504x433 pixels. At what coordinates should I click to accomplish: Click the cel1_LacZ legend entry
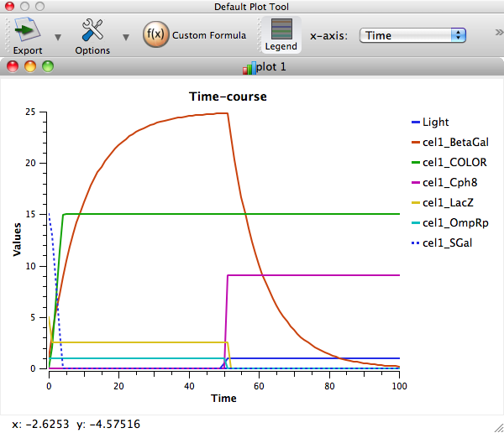[449, 203]
